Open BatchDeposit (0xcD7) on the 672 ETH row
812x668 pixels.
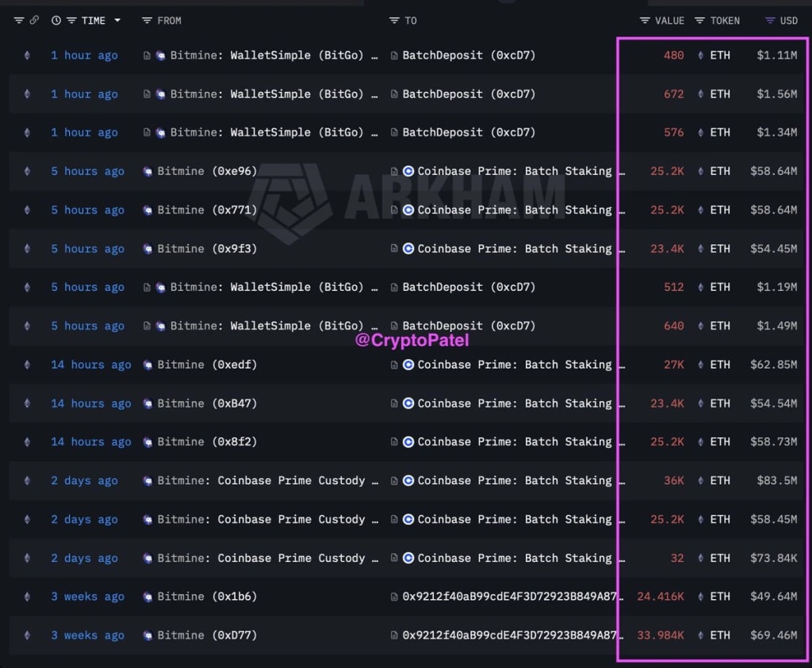[469, 94]
